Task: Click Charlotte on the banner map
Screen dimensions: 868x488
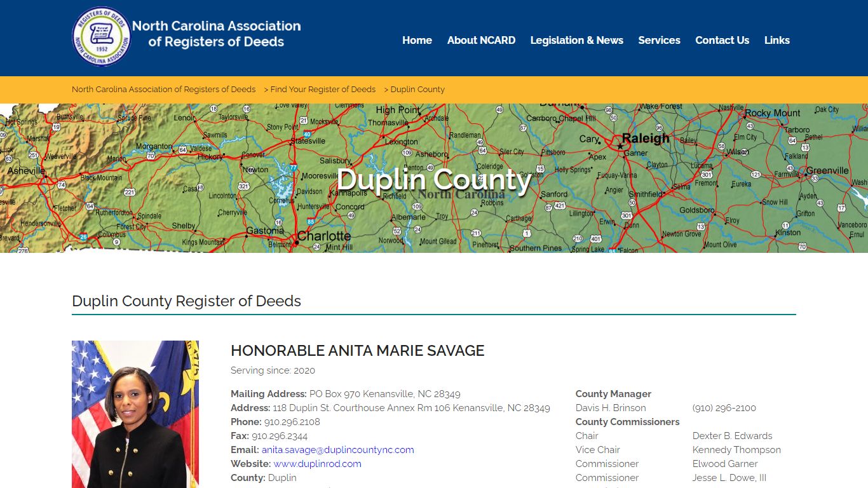Action: (324, 236)
